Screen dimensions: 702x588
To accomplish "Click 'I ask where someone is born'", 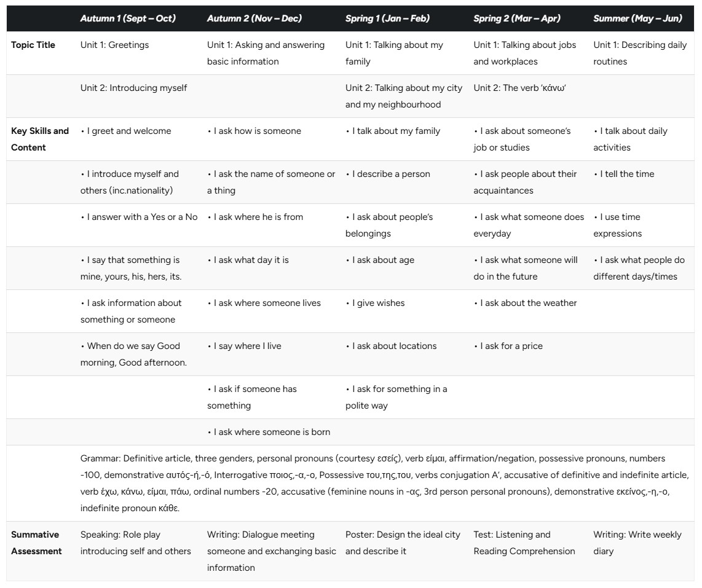I will (269, 432).
